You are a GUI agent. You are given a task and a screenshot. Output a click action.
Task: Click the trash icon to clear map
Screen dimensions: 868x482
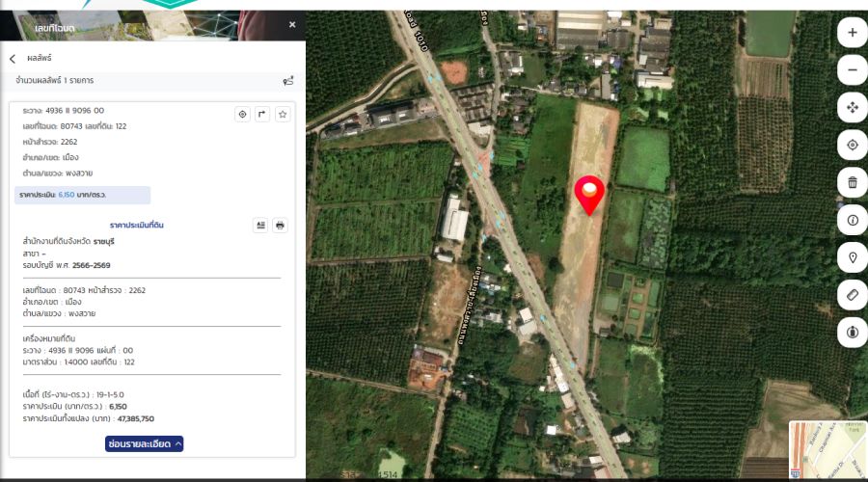tap(852, 182)
